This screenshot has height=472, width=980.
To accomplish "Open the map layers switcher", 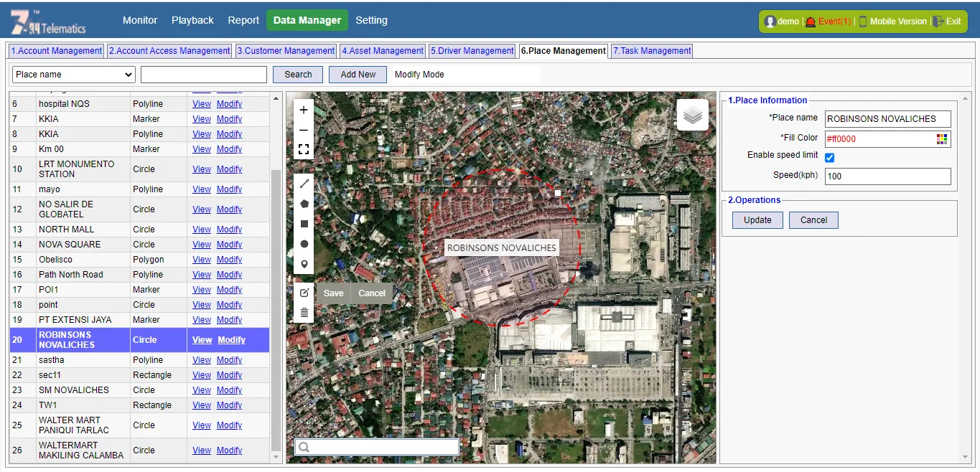I will click(692, 115).
